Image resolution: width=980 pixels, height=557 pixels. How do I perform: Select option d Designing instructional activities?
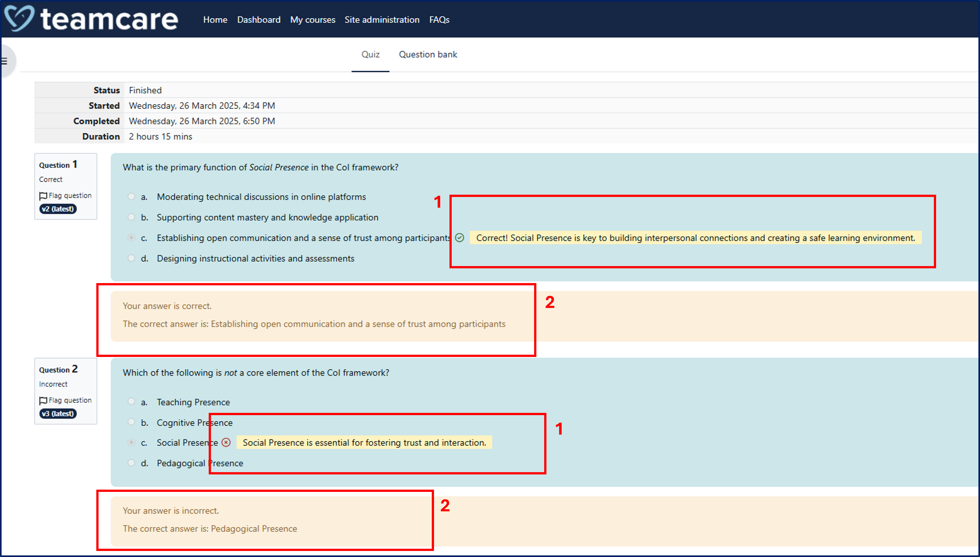click(131, 258)
